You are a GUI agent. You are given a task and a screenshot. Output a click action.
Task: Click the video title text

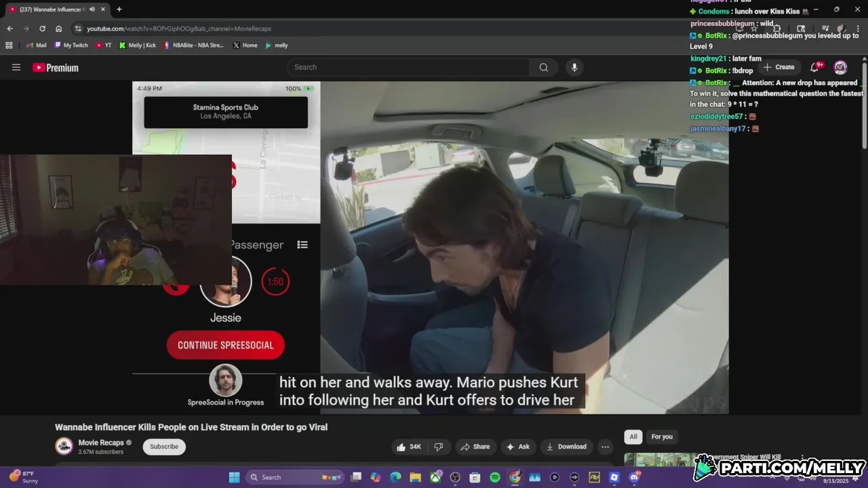191,427
